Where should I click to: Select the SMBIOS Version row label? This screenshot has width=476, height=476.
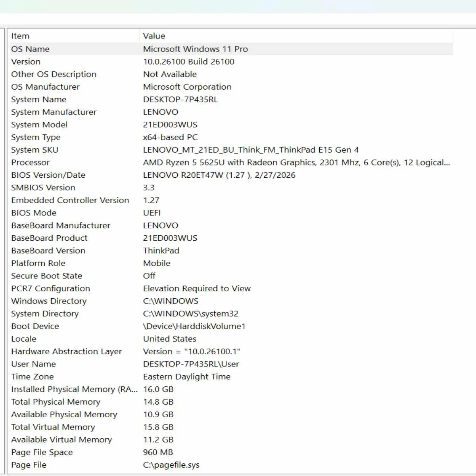43,188
